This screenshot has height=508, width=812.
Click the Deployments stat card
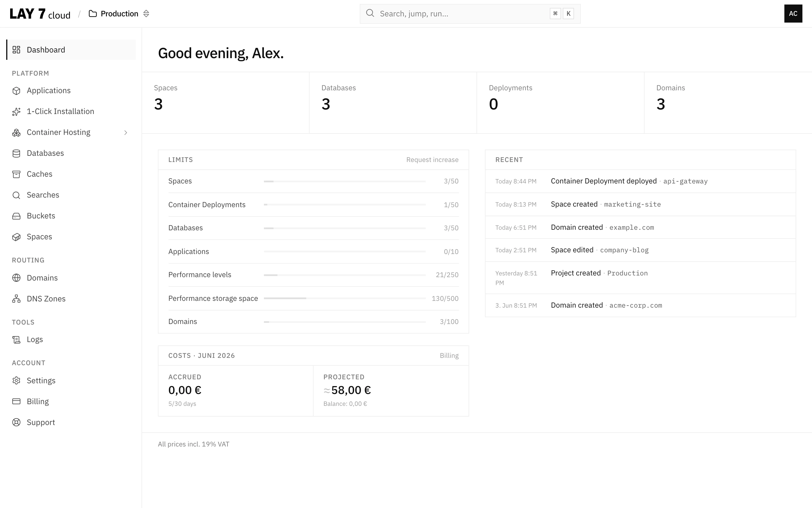560,103
